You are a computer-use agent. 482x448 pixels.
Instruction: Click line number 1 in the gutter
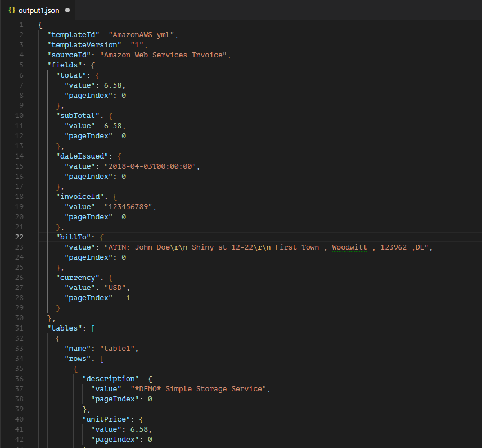tap(21, 24)
